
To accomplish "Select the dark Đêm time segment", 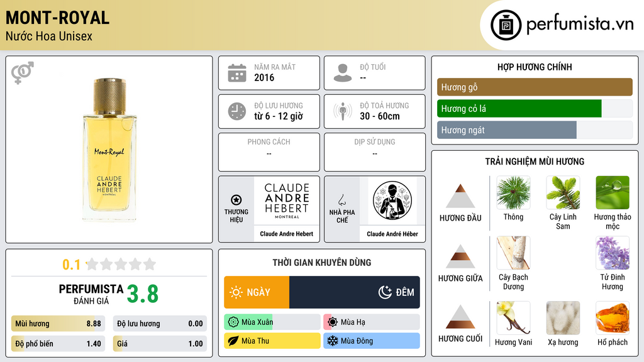I will 355,292.
